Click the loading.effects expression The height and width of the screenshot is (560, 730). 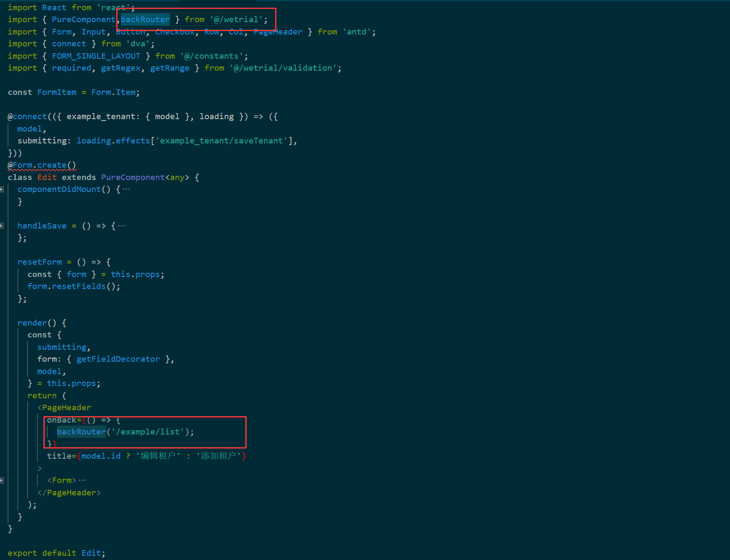[113, 141]
